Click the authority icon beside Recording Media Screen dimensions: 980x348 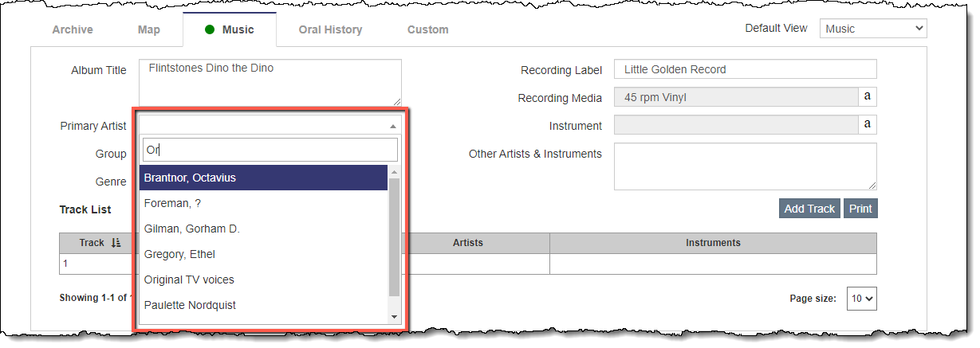pyautogui.click(x=868, y=97)
